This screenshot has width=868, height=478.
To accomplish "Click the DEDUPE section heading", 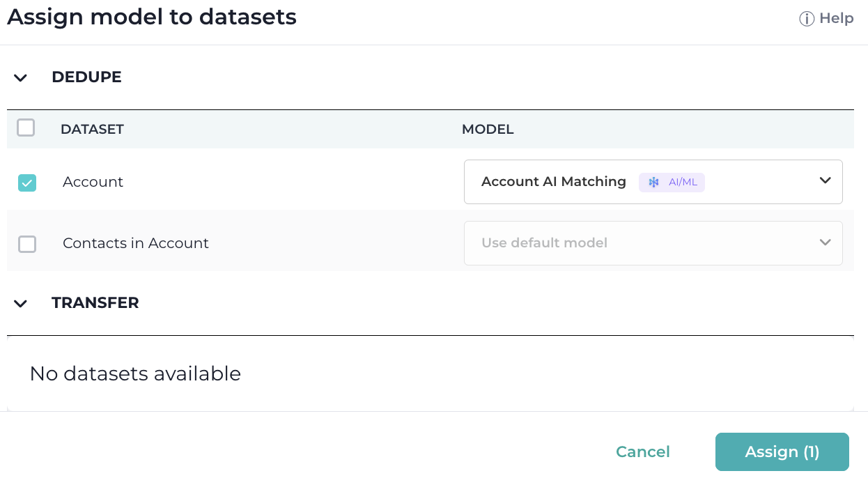I will point(86,77).
